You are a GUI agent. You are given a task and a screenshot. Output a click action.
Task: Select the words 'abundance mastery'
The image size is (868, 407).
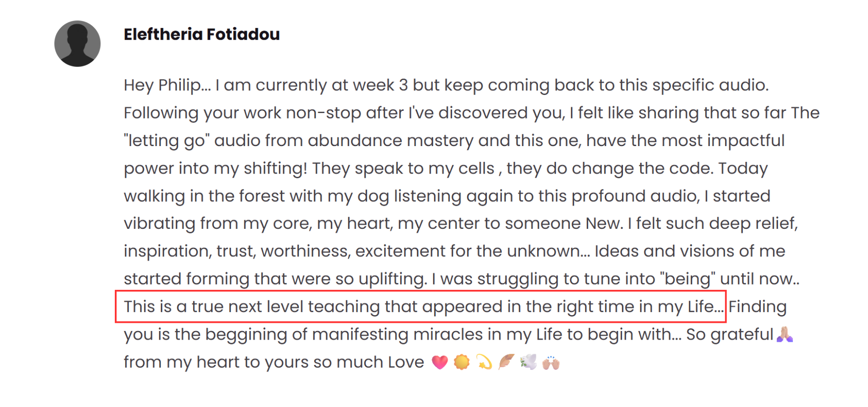coord(391,141)
